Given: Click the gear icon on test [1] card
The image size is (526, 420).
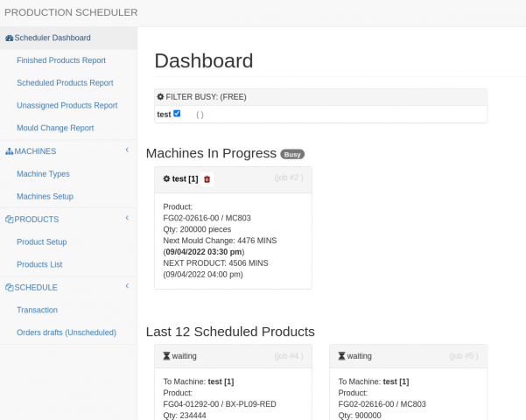Looking at the screenshot, I should (166, 178).
